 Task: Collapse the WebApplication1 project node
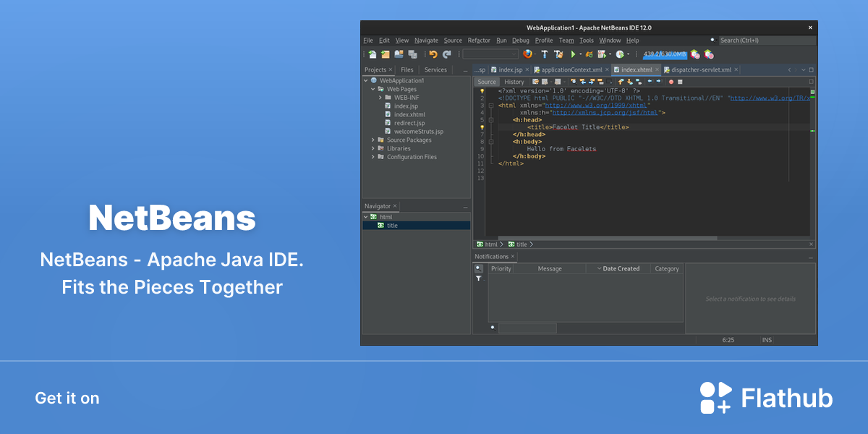click(366, 80)
